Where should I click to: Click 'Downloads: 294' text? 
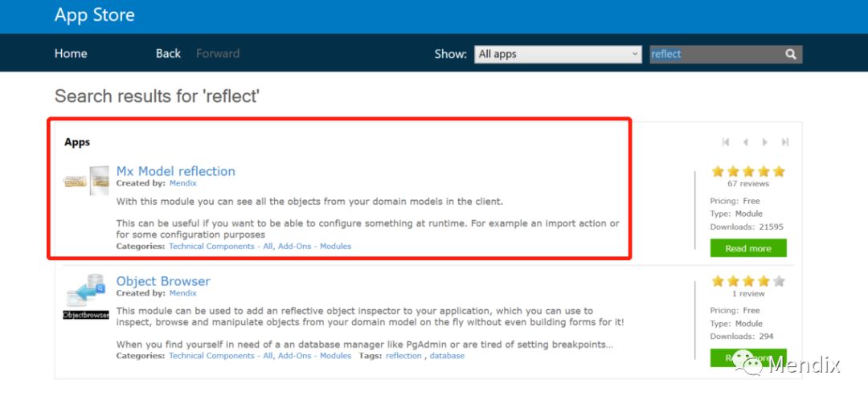tap(742, 337)
